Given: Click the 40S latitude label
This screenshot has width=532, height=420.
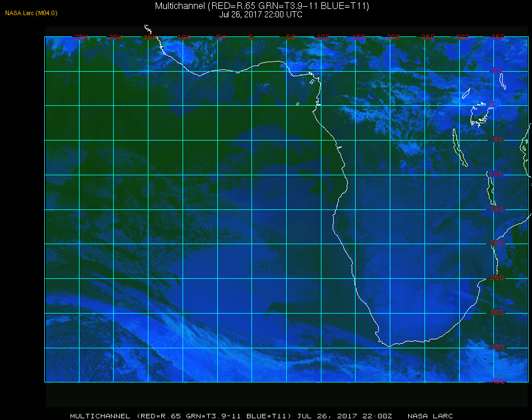Looking at the screenshot, I should [498, 382].
